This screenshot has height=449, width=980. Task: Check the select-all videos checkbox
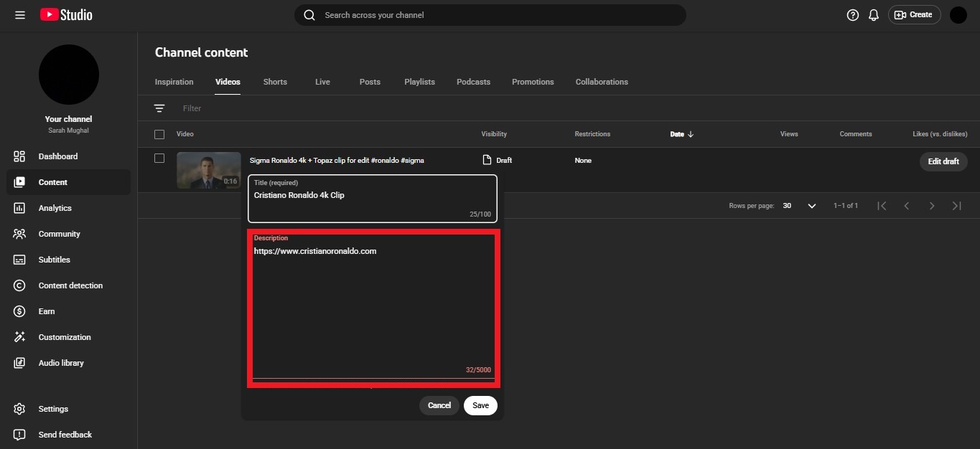click(159, 134)
